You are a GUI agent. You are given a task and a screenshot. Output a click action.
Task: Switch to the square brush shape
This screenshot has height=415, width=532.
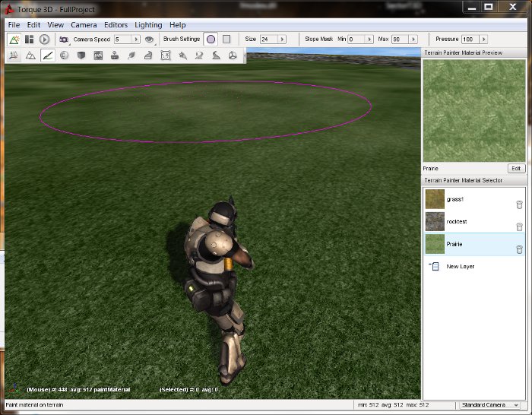[226, 39]
